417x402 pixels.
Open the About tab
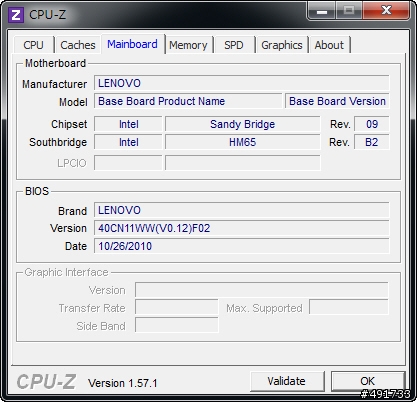[x=329, y=45]
